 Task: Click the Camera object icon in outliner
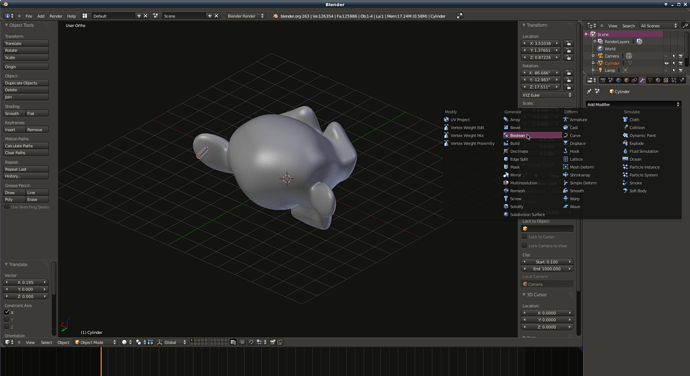pos(600,56)
